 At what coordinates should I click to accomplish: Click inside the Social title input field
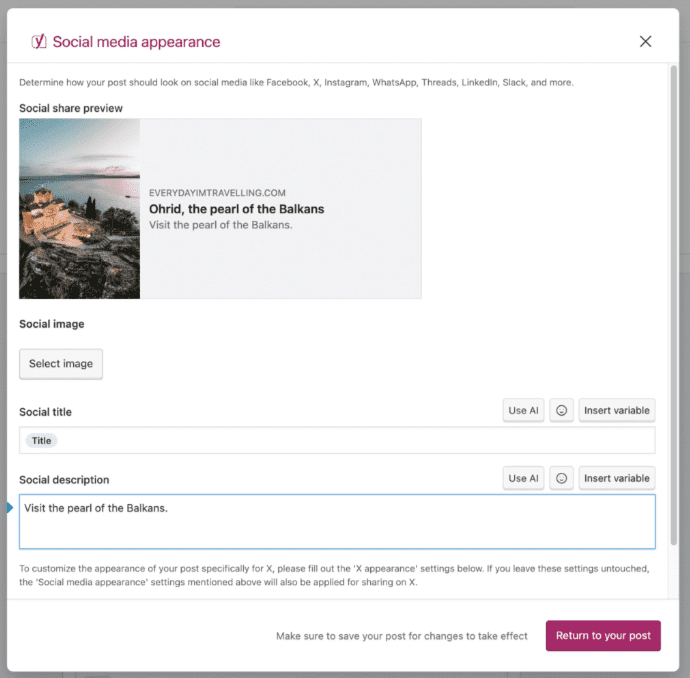[350, 440]
